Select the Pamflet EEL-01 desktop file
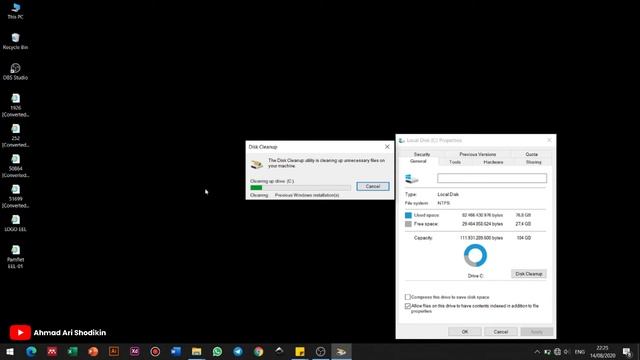The width and height of the screenshot is (640, 360). pyautogui.click(x=15, y=256)
